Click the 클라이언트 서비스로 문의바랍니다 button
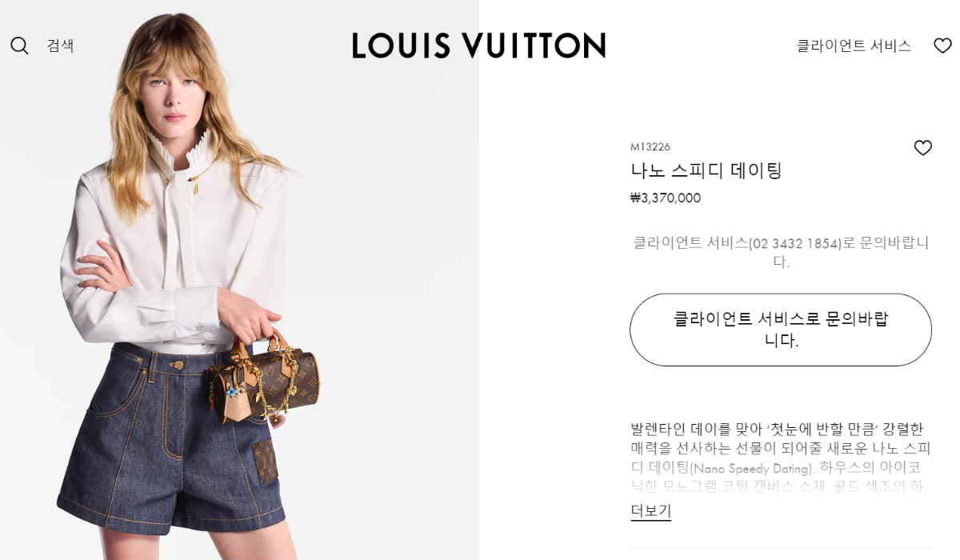960x560 pixels. [781, 330]
